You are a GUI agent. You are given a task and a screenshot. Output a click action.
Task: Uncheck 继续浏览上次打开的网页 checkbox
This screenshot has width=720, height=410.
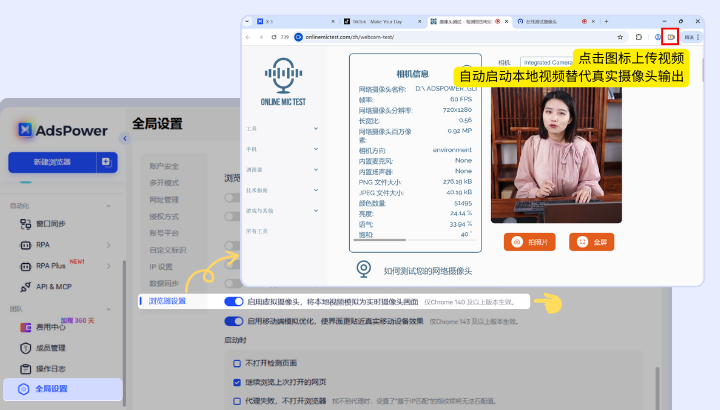[x=237, y=382]
